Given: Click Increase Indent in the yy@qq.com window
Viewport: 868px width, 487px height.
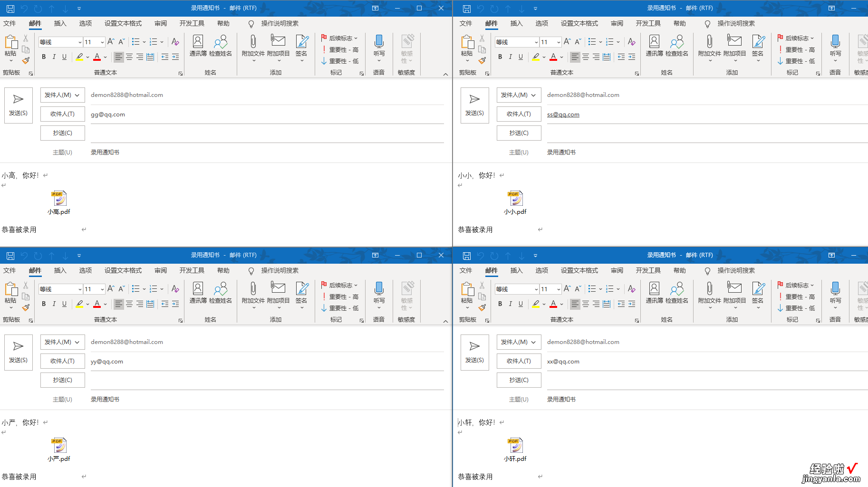Looking at the screenshot, I should (x=175, y=304).
